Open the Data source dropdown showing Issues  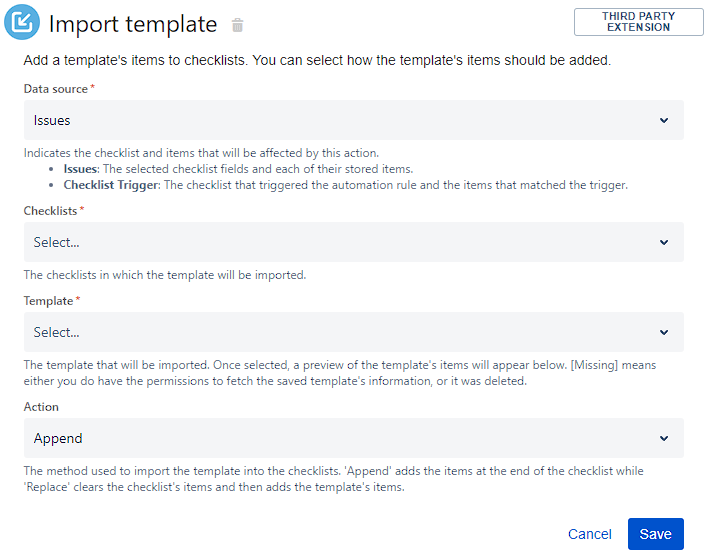tap(340, 120)
